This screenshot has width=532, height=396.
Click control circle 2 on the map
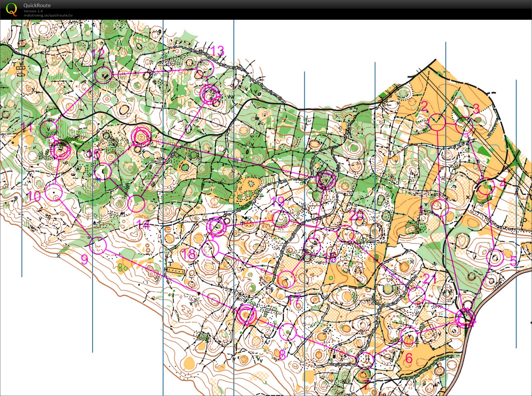pyautogui.click(x=437, y=122)
